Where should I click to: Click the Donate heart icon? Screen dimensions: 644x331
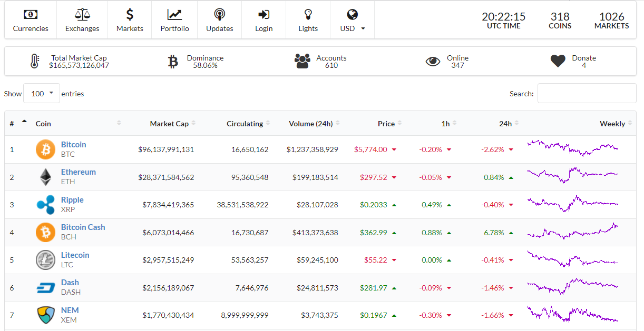click(558, 62)
